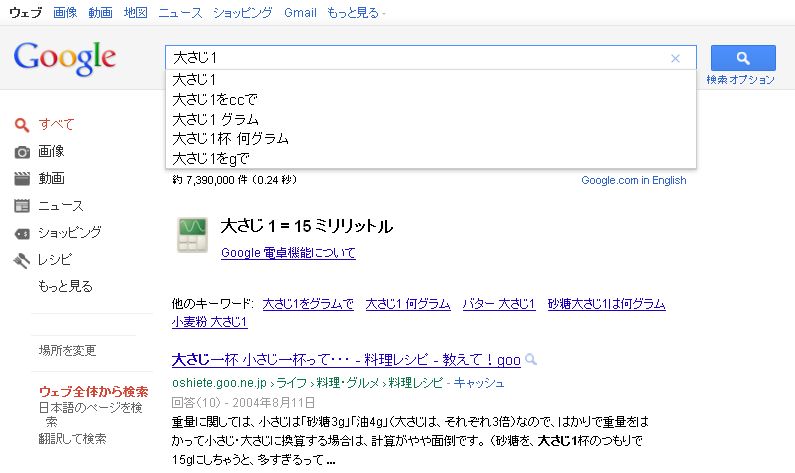Select suggestion 大さじ1をccで
This screenshot has height=473, width=795.
430,99
